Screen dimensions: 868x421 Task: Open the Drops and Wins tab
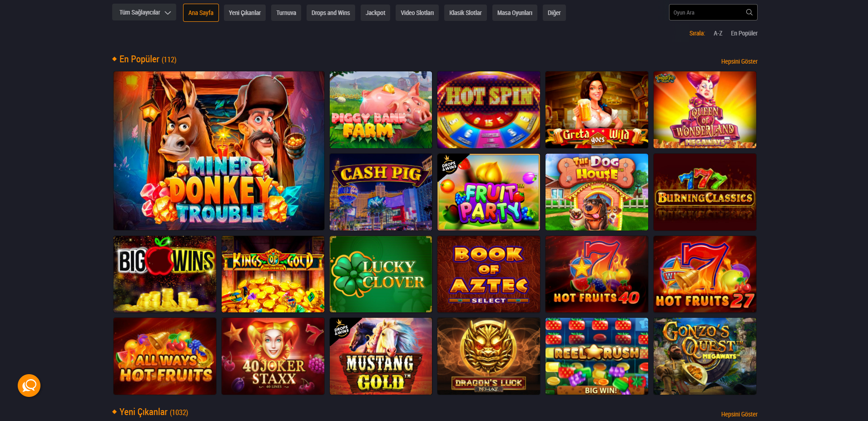click(331, 13)
